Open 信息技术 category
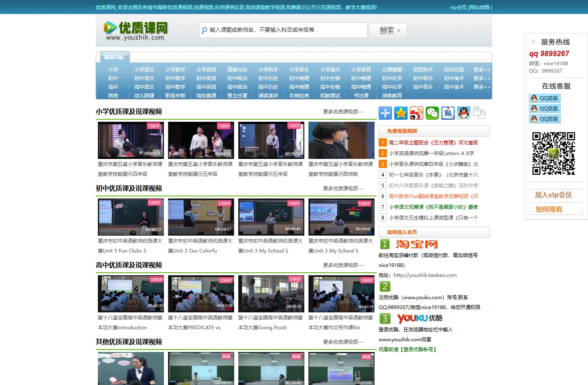The height and width of the screenshot is (385, 588). click(423, 70)
